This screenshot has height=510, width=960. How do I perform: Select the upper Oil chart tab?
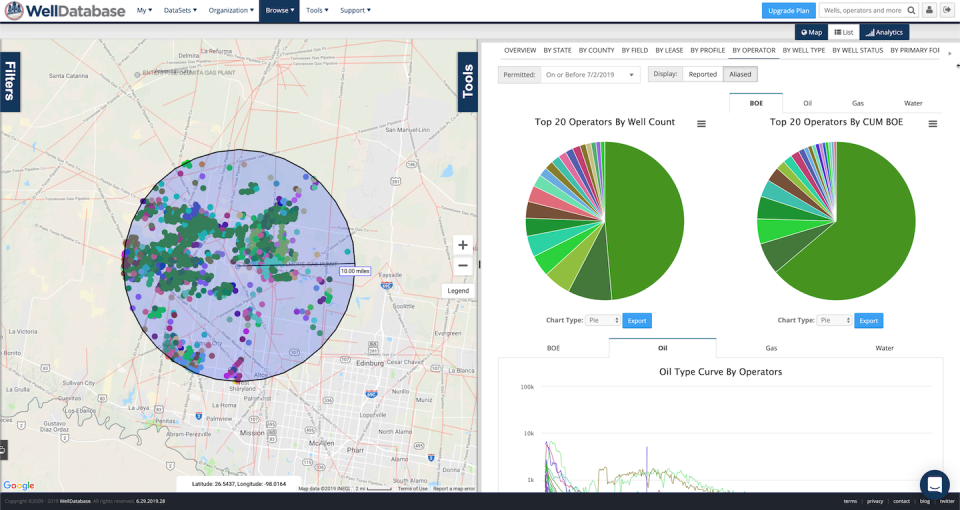pos(808,103)
